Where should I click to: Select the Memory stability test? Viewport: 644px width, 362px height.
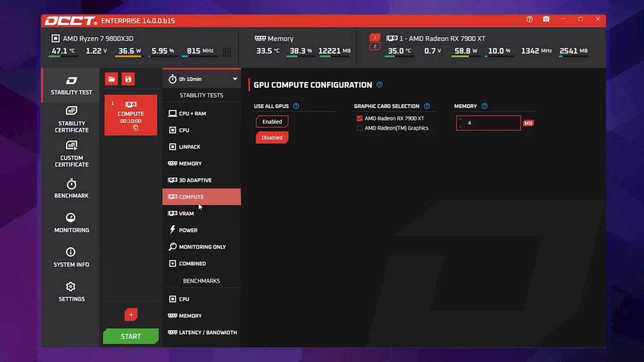pos(202,163)
